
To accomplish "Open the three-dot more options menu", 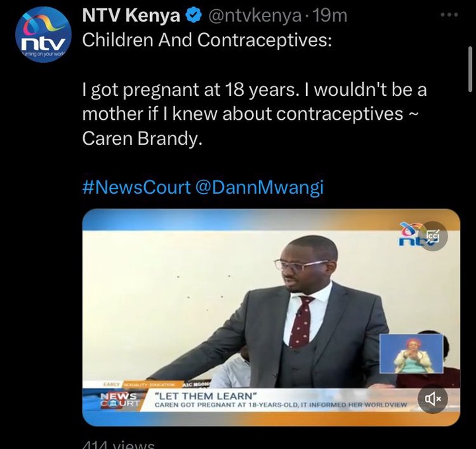I will click(450, 15).
